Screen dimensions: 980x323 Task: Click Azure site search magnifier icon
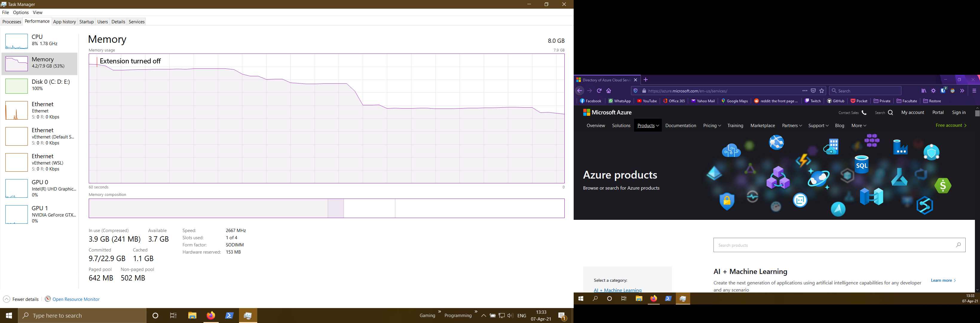pos(890,113)
